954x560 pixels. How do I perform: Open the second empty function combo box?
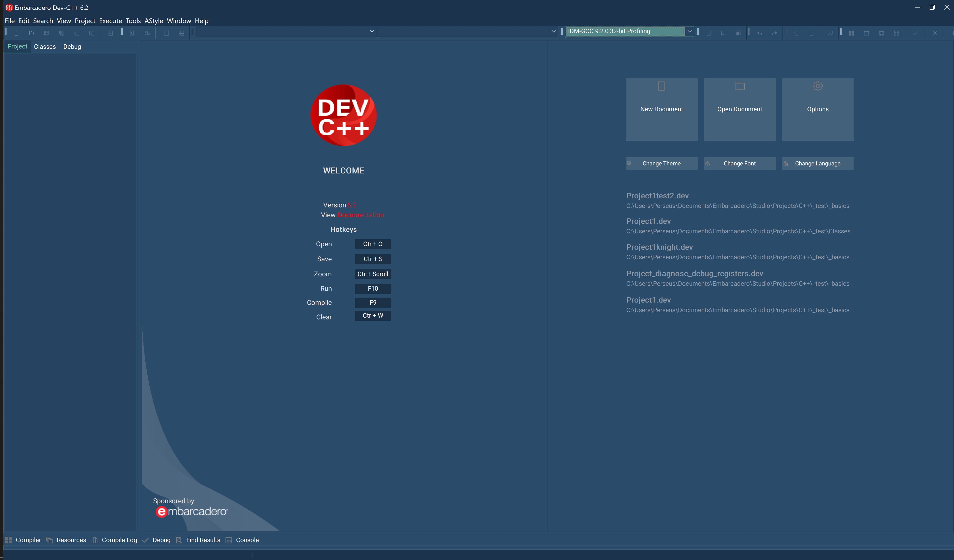553,31
